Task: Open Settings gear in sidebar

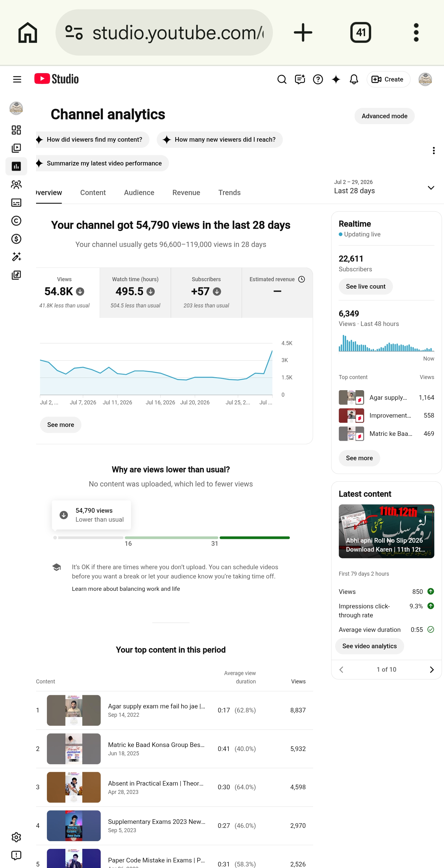Action: point(16,837)
